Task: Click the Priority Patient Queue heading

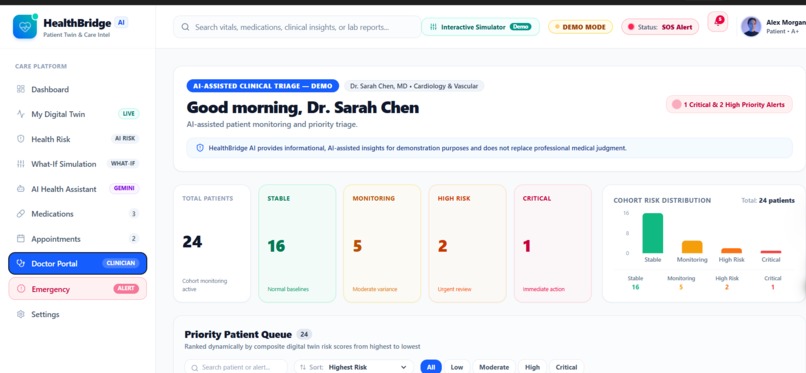Action: click(x=238, y=334)
